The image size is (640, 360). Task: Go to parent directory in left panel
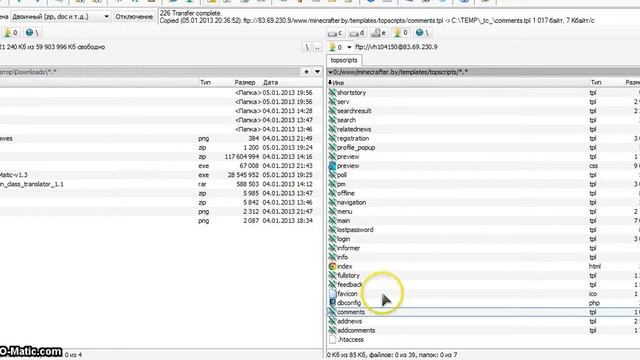[x=317, y=47]
